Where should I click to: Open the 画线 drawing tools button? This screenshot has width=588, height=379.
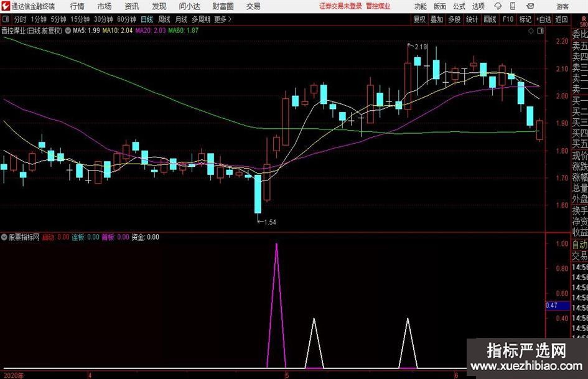pos(490,19)
